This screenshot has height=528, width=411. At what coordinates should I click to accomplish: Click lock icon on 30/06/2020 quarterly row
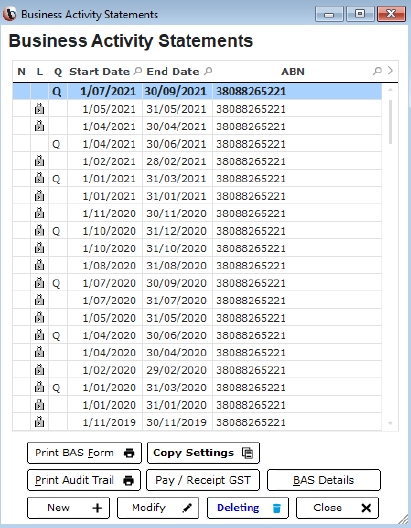click(x=39, y=335)
